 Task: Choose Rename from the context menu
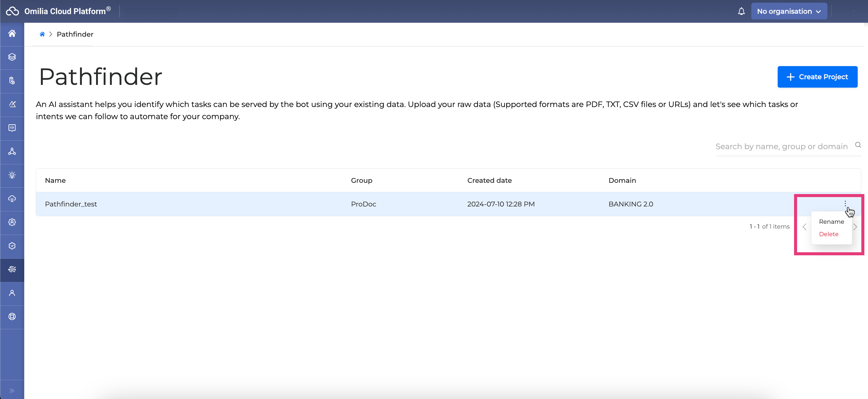pyautogui.click(x=831, y=222)
